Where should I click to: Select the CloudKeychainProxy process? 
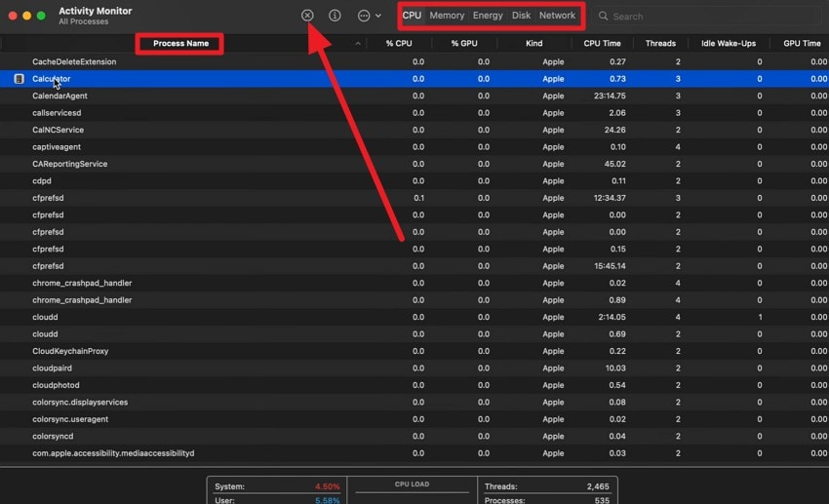coord(414,351)
